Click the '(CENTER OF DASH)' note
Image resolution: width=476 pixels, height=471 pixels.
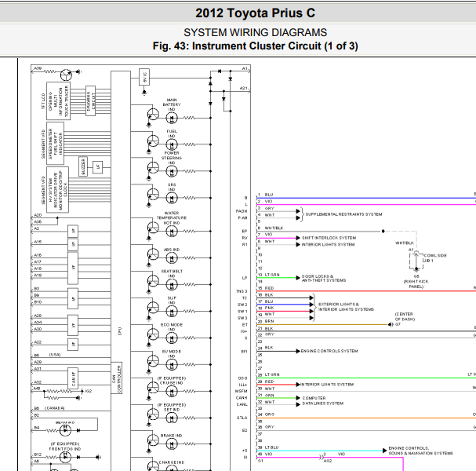point(405,316)
